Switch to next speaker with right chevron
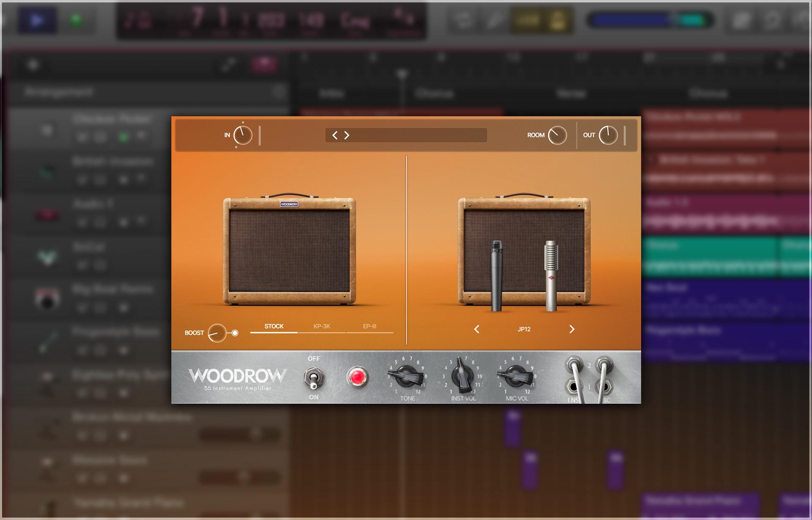This screenshot has height=520, width=812. point(572,329)
